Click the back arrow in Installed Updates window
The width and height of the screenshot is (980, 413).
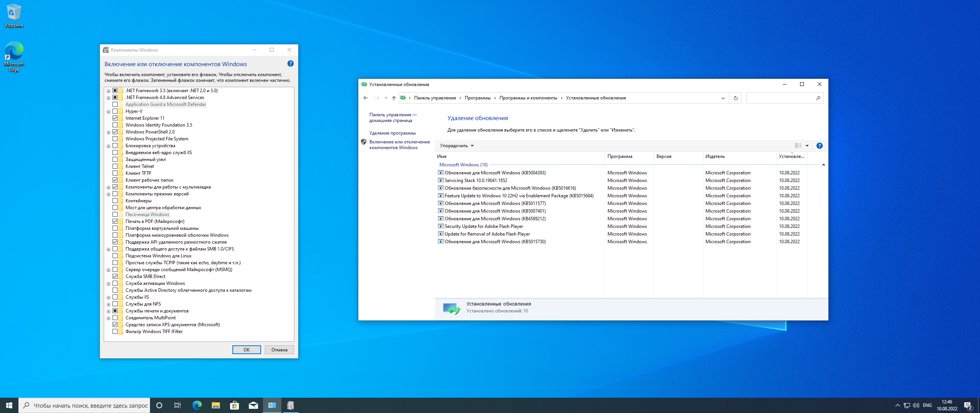[366, 98]
